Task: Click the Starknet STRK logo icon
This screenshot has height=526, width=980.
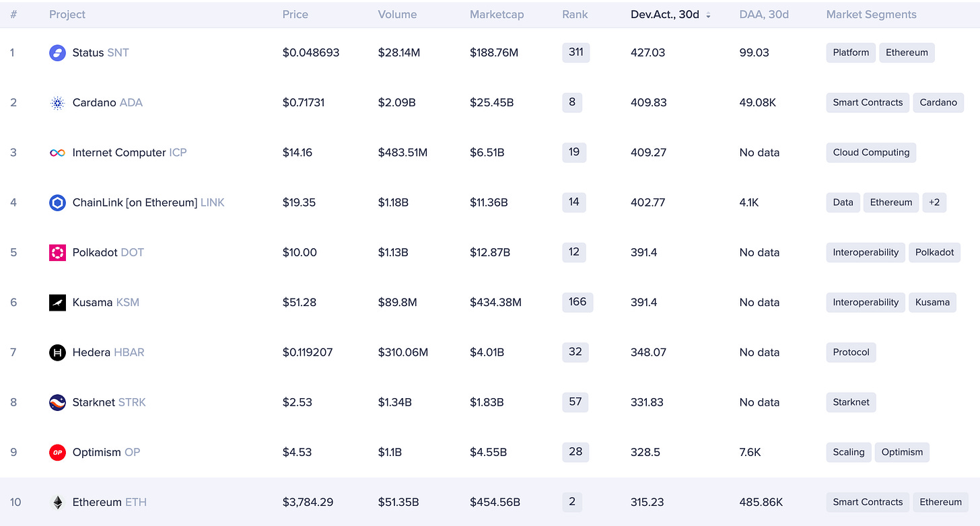Action: point(57,402)
